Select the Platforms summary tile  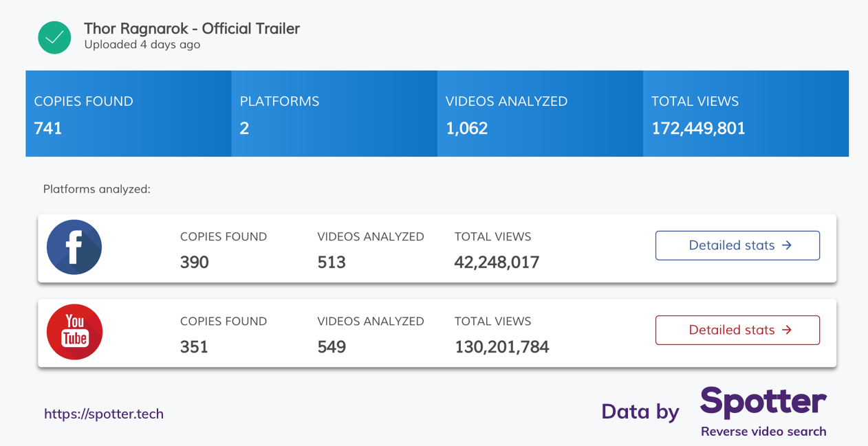(x=334, y=114)
